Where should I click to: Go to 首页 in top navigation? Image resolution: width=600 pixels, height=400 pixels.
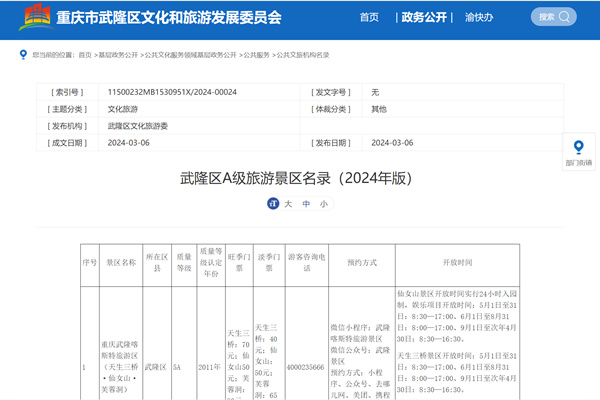tap(369, 17)
